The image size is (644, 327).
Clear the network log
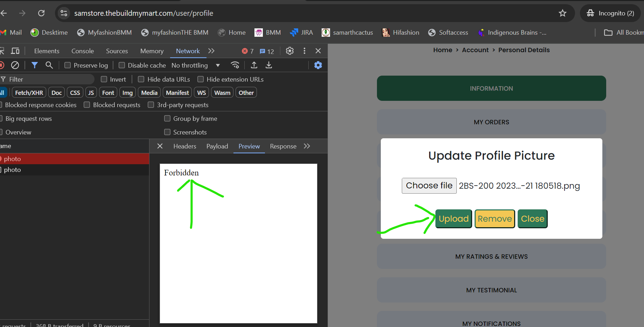click(x=15, y=65)
